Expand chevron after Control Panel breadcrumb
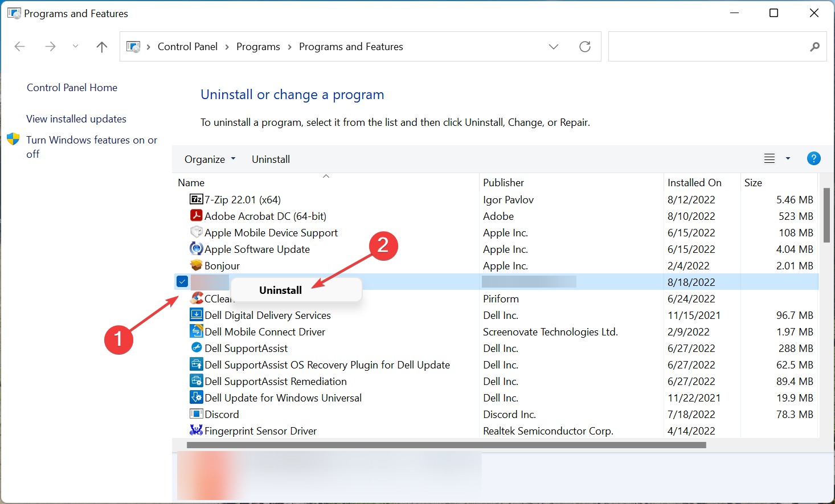Image resolution: width=835 pixels, height=504 pixels. [x=227, y=47]
